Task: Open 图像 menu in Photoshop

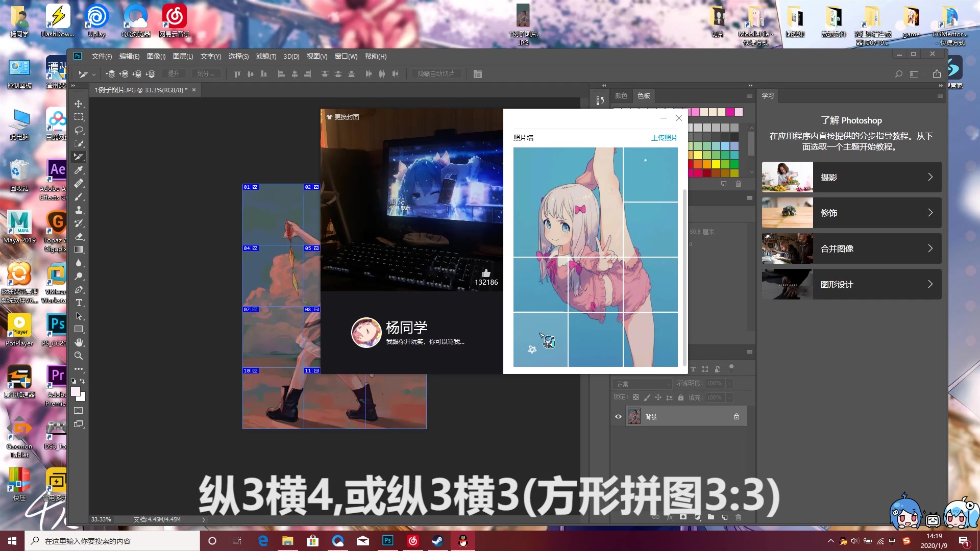Action: click(x=156, y=56)
